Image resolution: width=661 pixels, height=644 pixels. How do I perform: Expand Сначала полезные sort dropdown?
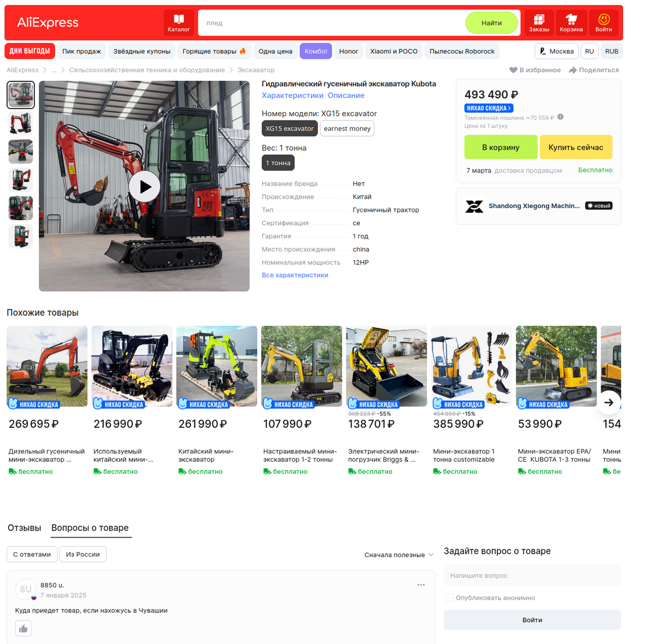399,555
